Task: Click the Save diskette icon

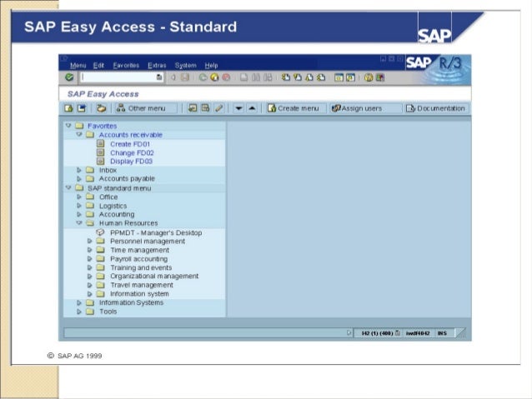Action: pos(185,77)
